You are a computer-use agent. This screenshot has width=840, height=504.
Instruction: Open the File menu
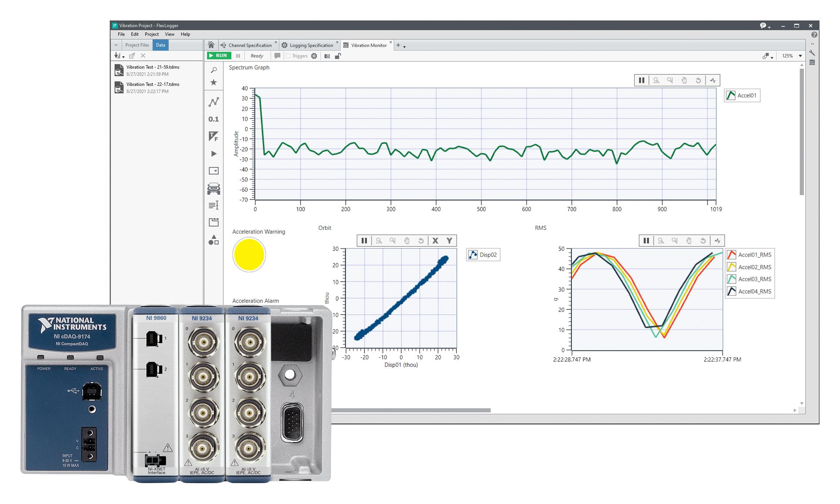121,34
